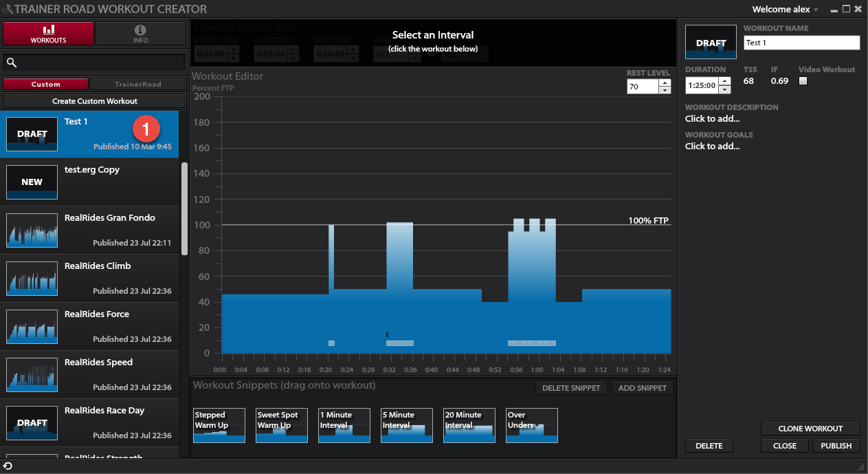Select the Over Unders snippet
Image resolution: width=868 pixels, height=474 pixels.
[x=532, y=425]
